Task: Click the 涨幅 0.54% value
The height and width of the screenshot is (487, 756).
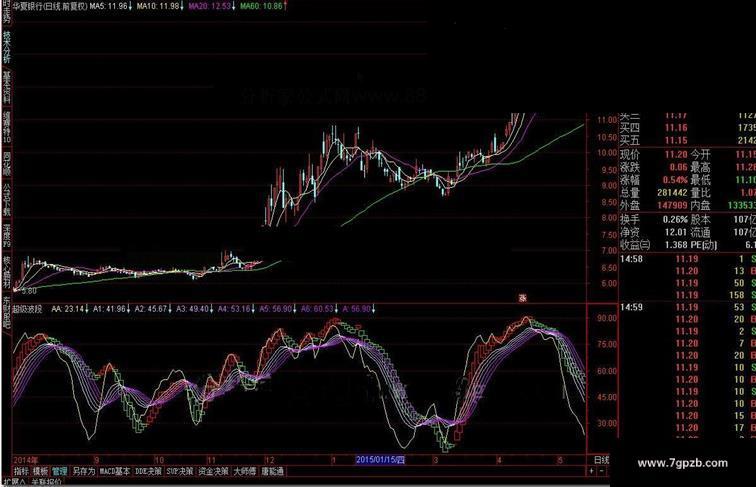Action: pos(675,180)
